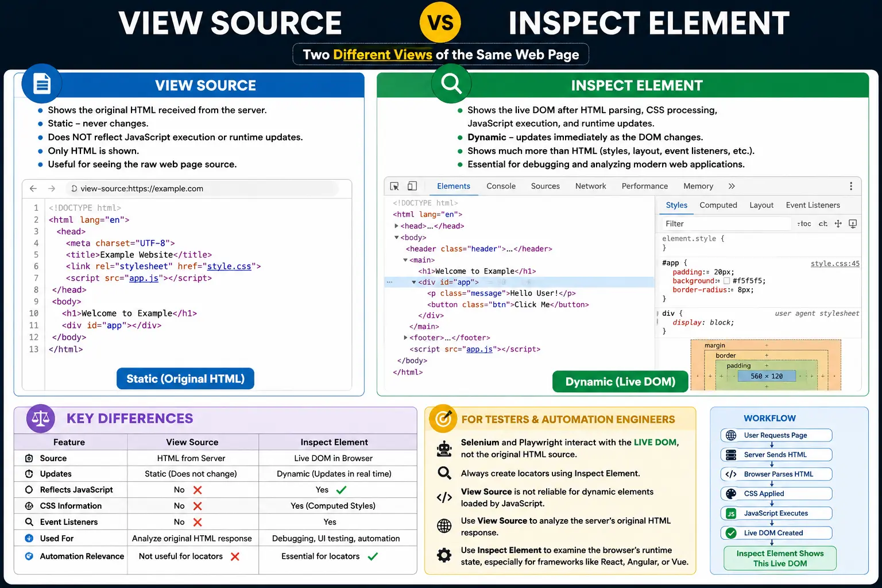Activate the element picker tool in DevTools
Viewport: 882px width, 588px height.
[394, 186]
